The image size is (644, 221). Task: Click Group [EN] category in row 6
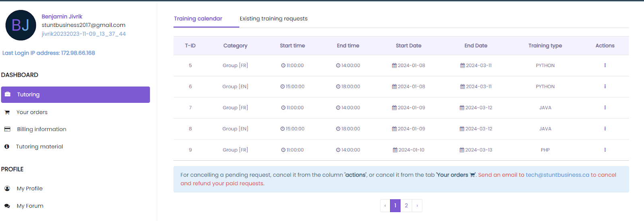tap(235, 86)
